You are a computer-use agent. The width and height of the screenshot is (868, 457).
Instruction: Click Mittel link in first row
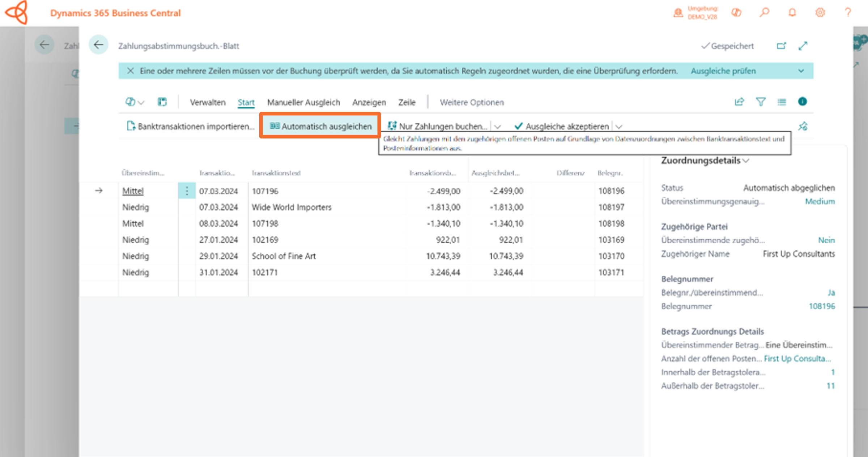click(133, 191)
